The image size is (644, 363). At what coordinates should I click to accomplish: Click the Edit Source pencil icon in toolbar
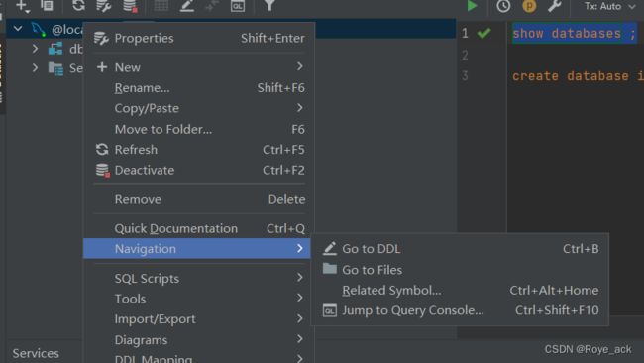pos(187,6)
